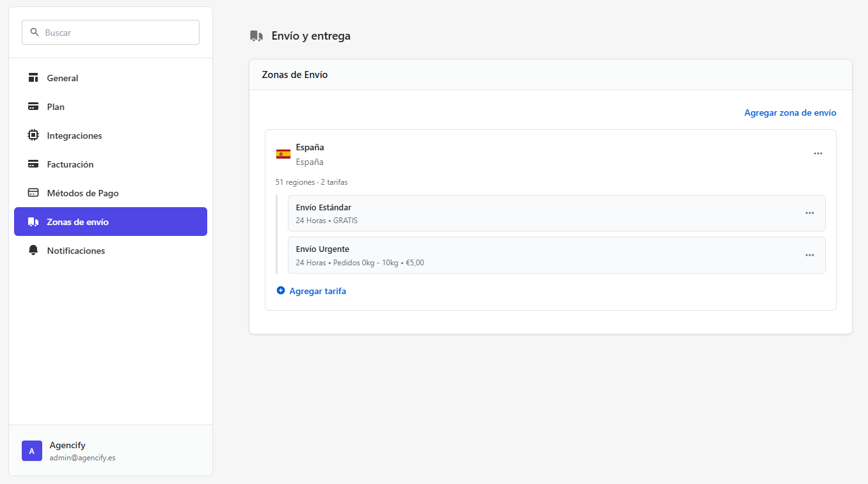Click the Zonas de envío truck icon in the sidebar
The width and height of the screenshot is (868, 484).
33,222
